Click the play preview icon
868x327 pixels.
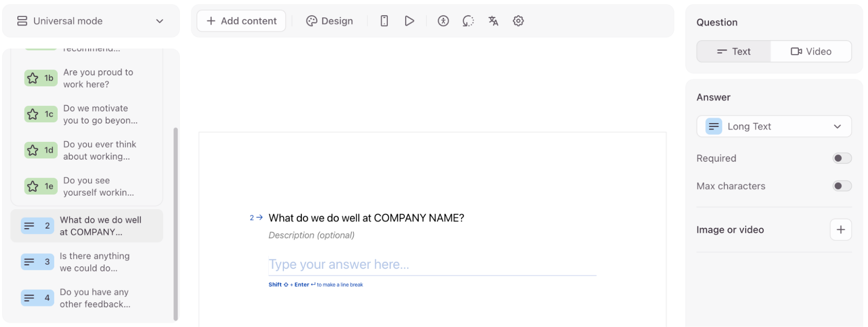409,21
